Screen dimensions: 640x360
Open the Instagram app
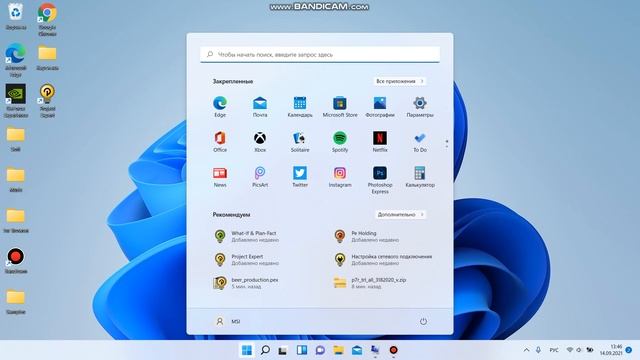[x=340, y=177]
